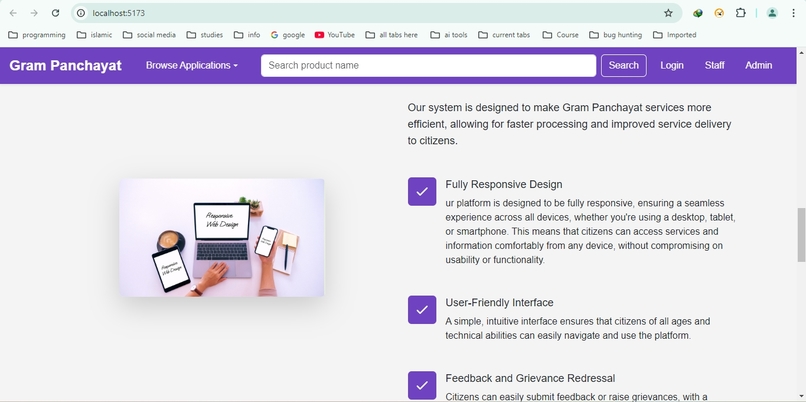Click the User-Friendly Interface heading
806x402 pixels.
[x=499, y=302]
